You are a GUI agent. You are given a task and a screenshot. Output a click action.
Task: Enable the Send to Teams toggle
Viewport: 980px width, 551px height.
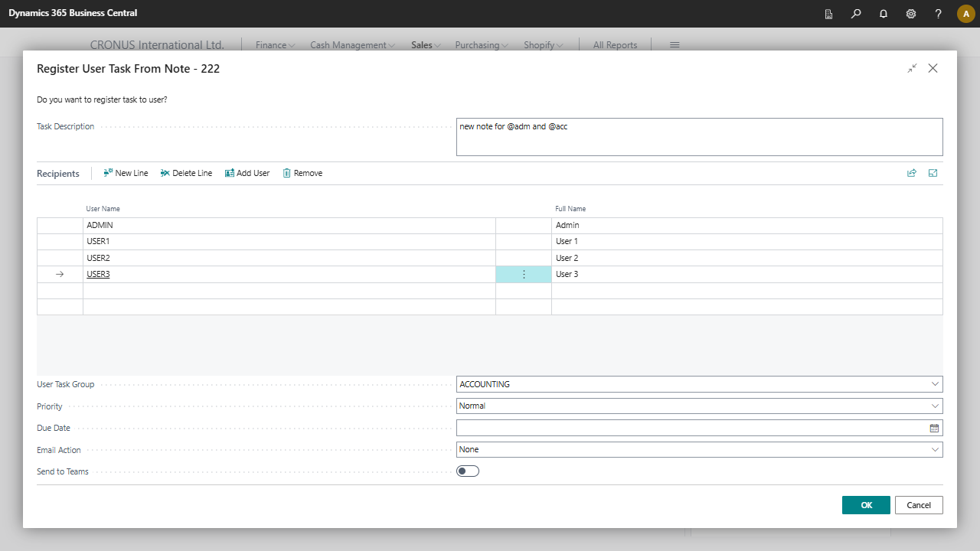pyautogui.click(x=468, y=471)
